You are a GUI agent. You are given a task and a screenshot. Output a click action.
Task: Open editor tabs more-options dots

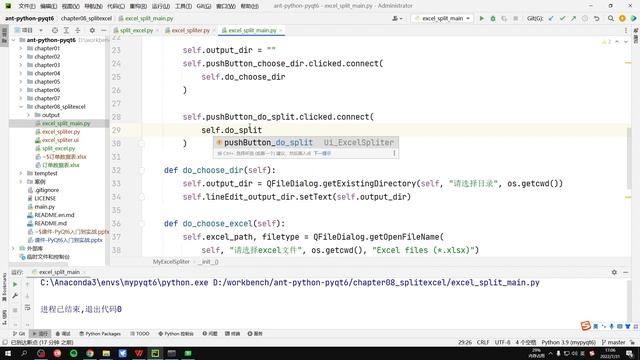pyautogui.click(x=626, y=30)
